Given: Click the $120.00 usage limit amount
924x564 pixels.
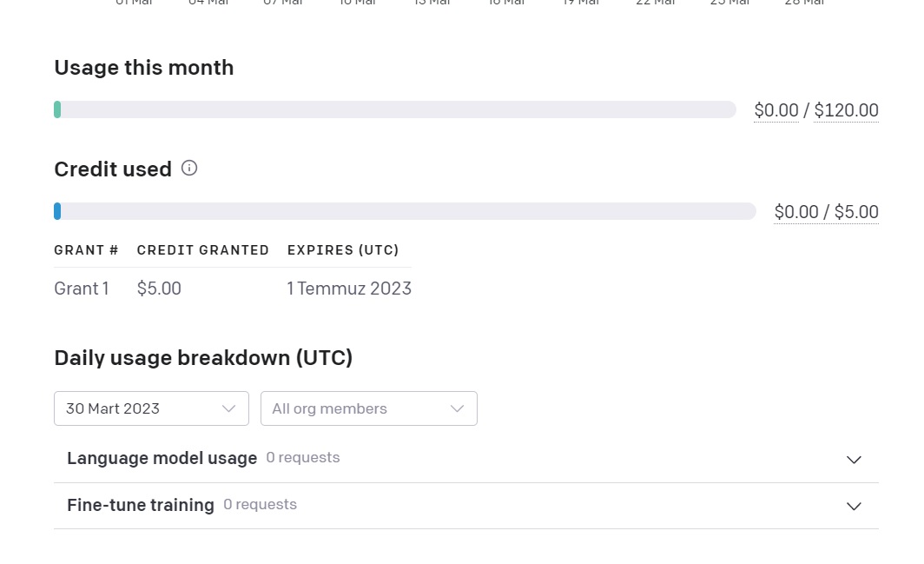Looking at the screenshot, I should (846, 110).
